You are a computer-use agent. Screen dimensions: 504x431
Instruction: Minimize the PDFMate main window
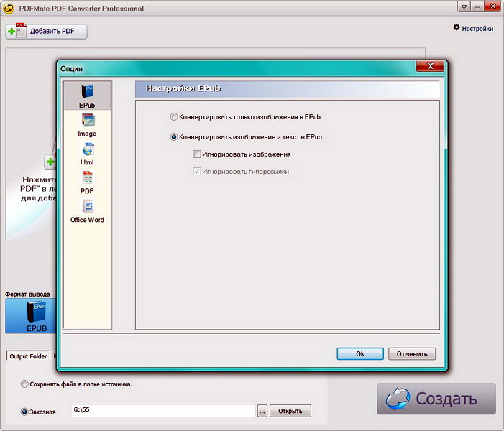click(x=477, y=6)
